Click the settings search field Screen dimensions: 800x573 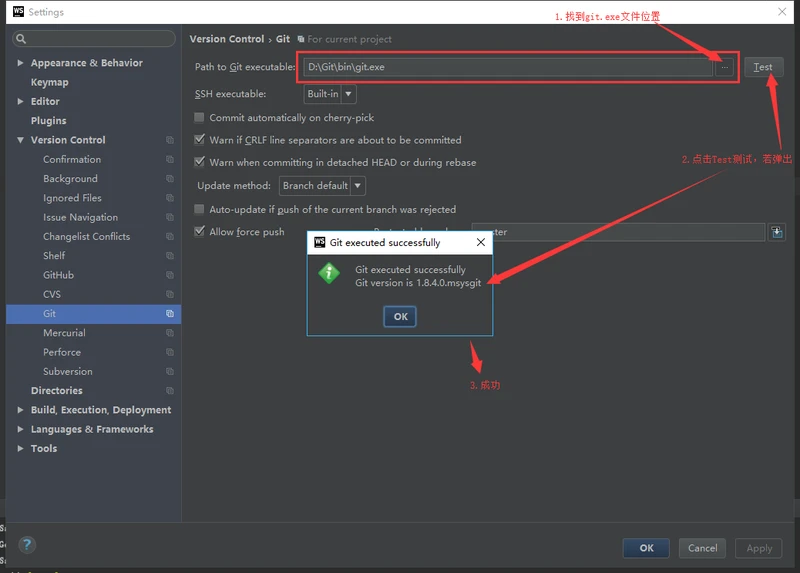coord(94,39)
